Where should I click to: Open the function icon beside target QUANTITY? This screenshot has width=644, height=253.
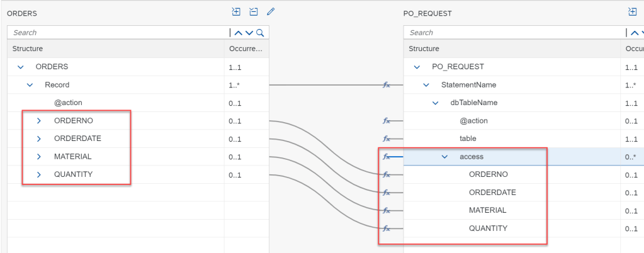pos(387,228)
